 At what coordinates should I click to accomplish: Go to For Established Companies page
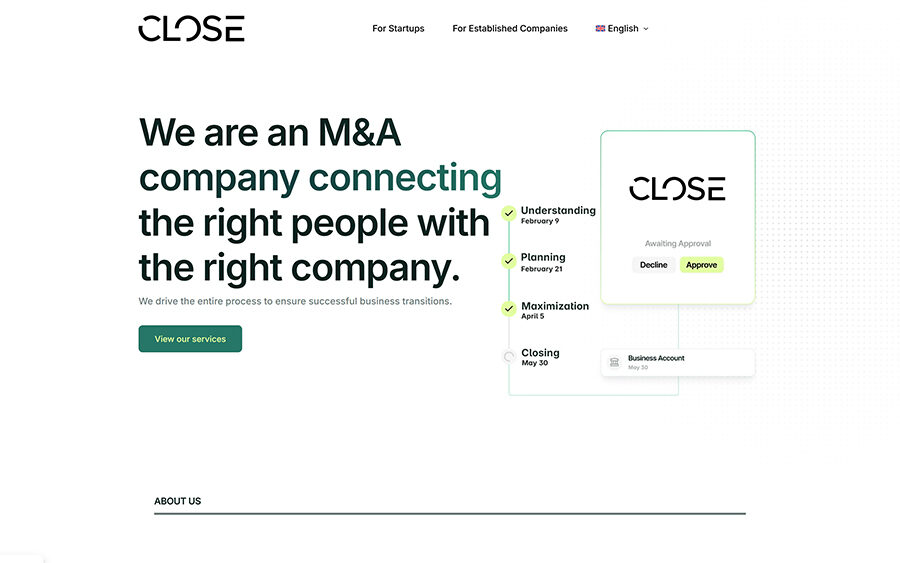(x=510, y=29)
